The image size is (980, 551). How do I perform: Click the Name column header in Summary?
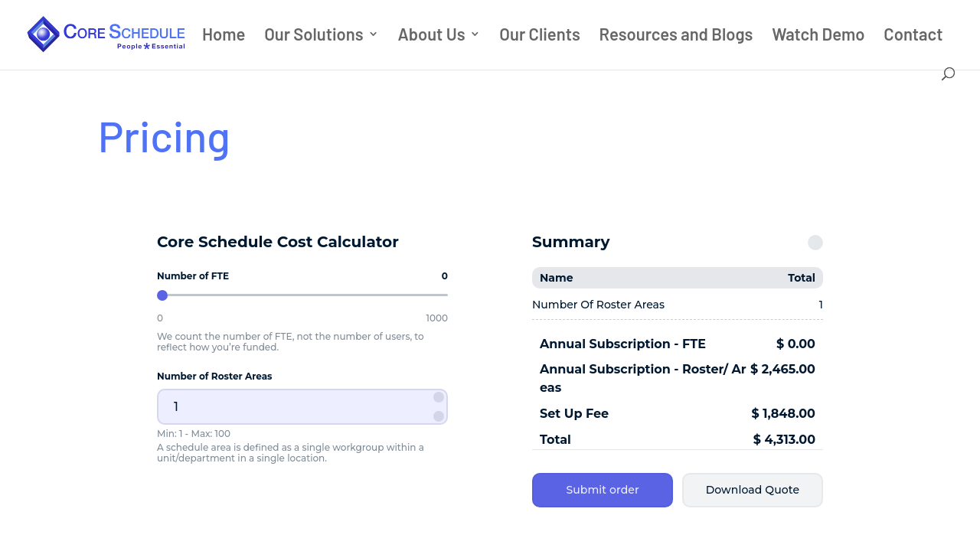(x=556, y=278)
